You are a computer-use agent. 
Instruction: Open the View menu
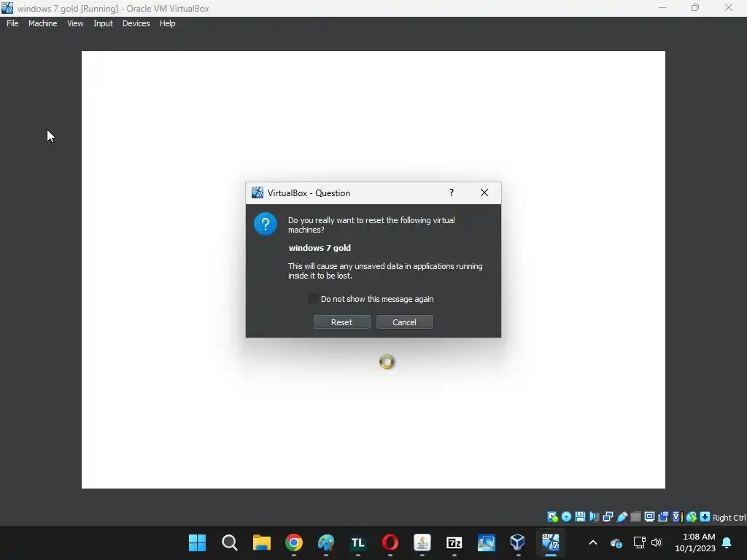click(75, 23)
